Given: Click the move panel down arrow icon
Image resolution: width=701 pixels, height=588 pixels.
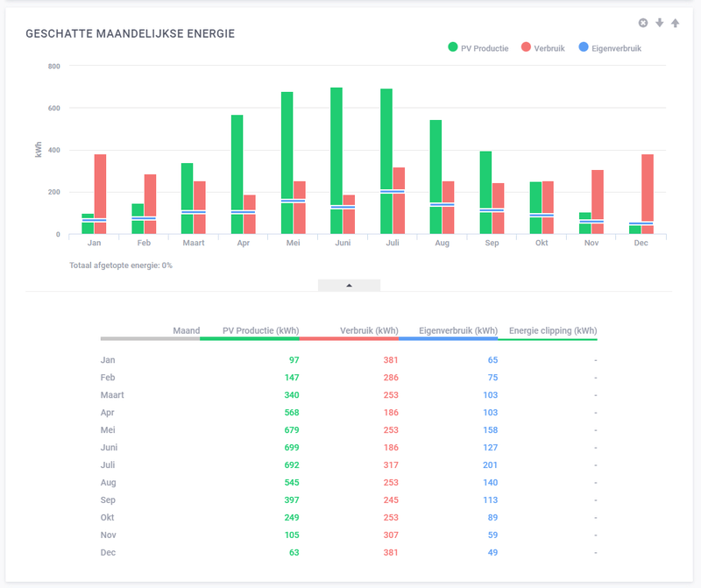Looking at the screenshot, I should 659,23.
